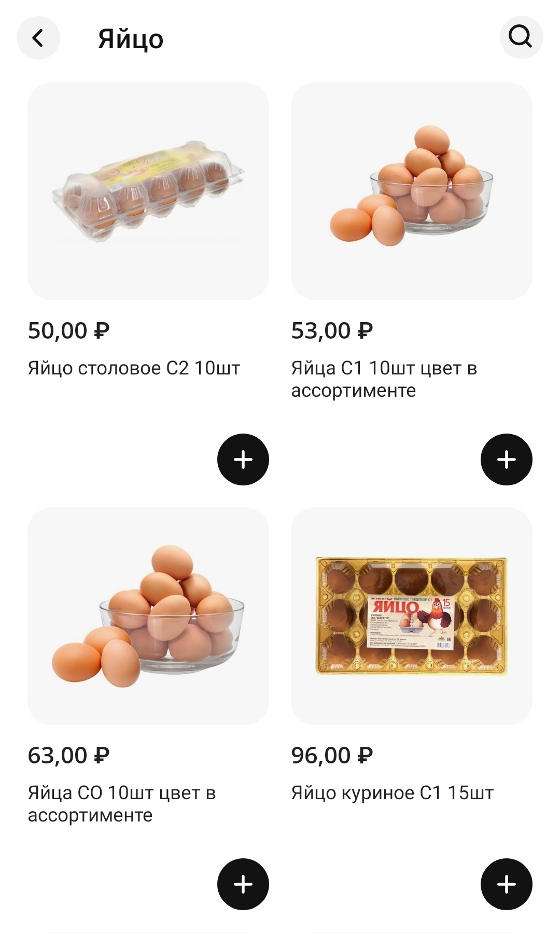Image resolution: width=560 pixels, height=933 pixels.
Task: Tap the Яйцо куриное С1 15шт name
Action: [392, 793]
